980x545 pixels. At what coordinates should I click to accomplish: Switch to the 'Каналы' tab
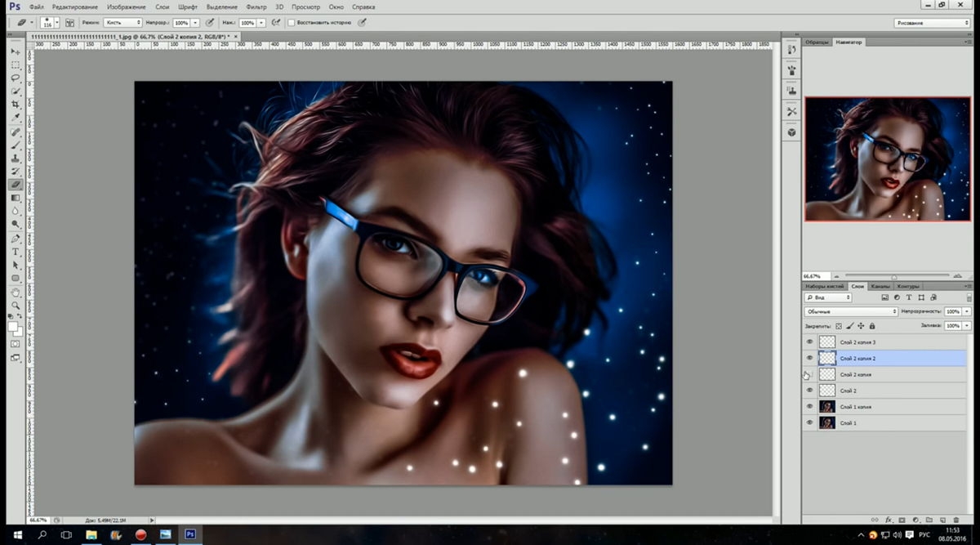pyautogui.click(x=880, y=286)
